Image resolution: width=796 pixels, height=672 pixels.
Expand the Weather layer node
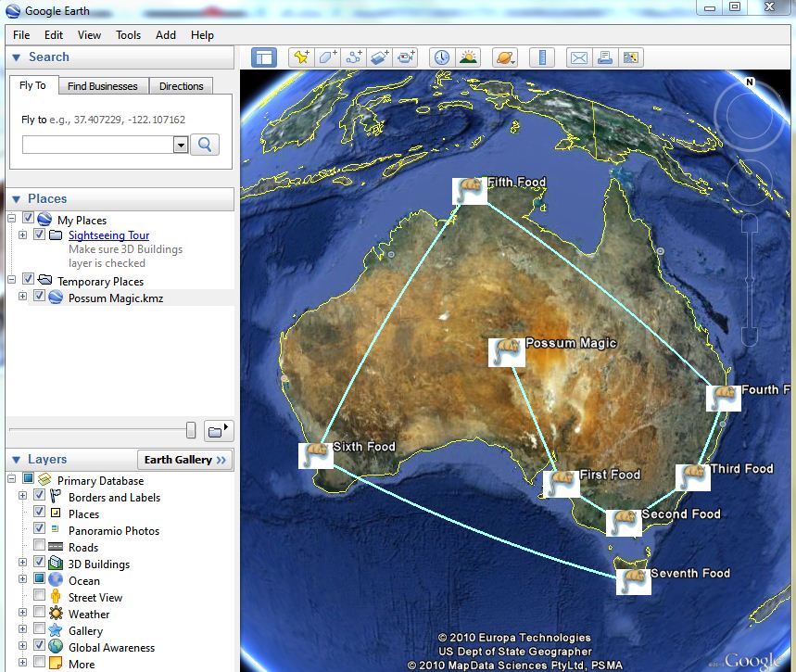coord(22,612)
